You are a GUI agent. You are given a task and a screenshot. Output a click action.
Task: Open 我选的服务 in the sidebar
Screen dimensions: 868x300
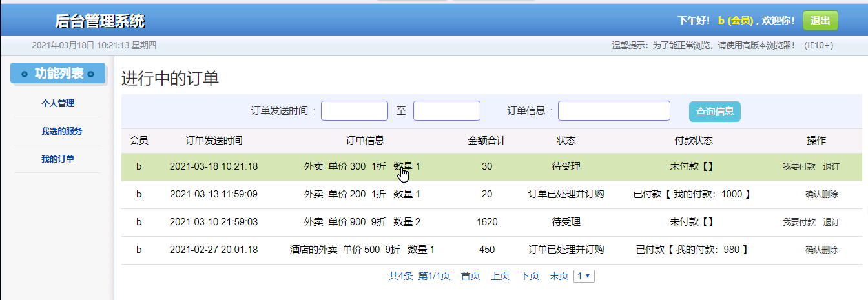(62, 131)
